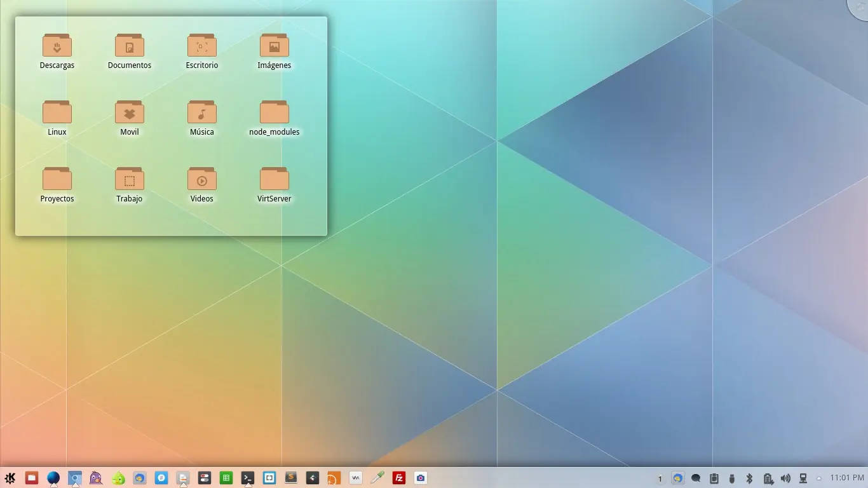Launch the green bird app in taskbar
Viewport: 868px width, 488px height.
tap(118, 478)
